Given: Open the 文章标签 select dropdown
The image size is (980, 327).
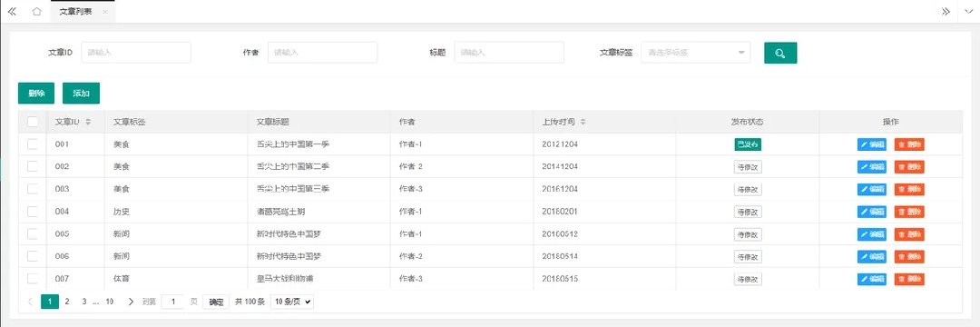Looking at the screenshot, I should tap(696, 53).
